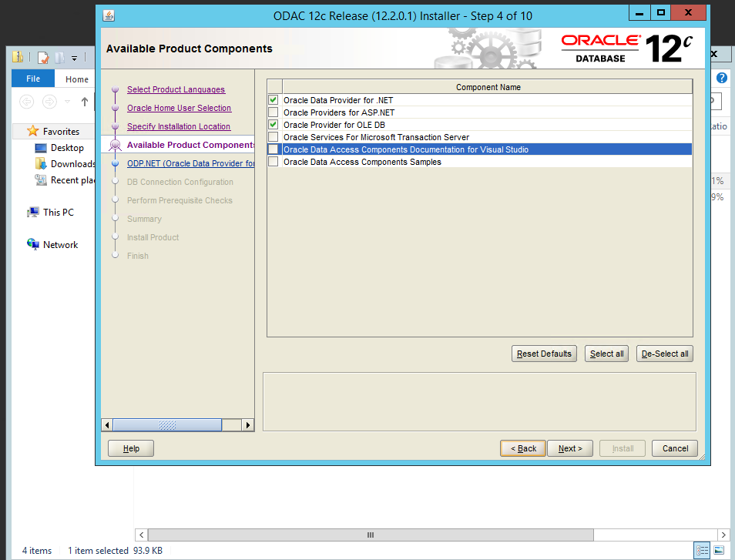Select Oracle Services For Microsoft Transaction Server text

point(377,137)
